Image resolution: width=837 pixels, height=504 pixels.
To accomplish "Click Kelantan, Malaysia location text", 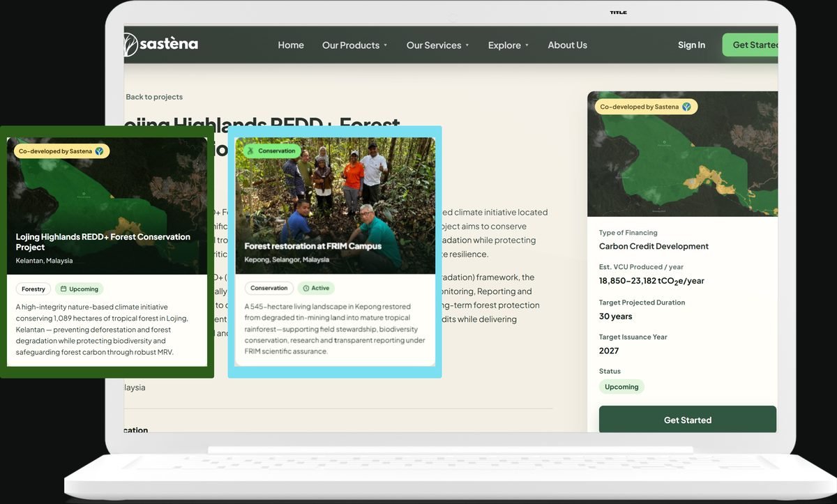I will tap(44, 261).
